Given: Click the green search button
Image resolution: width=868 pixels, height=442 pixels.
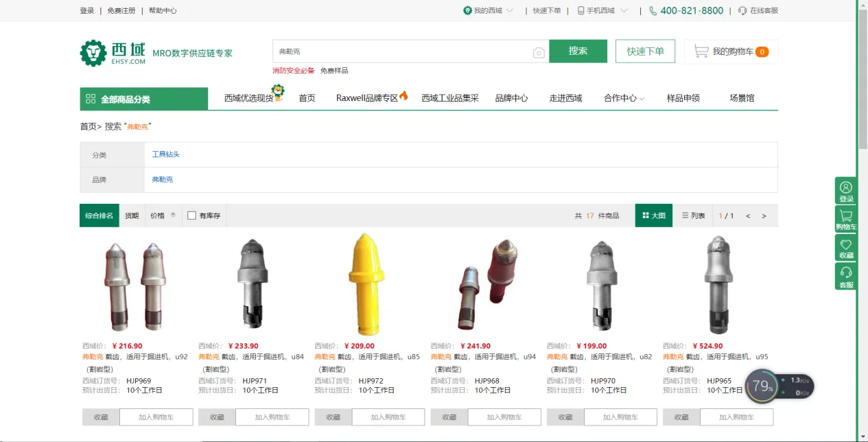Looking at the screenshot, I should (x=578, y=51).
